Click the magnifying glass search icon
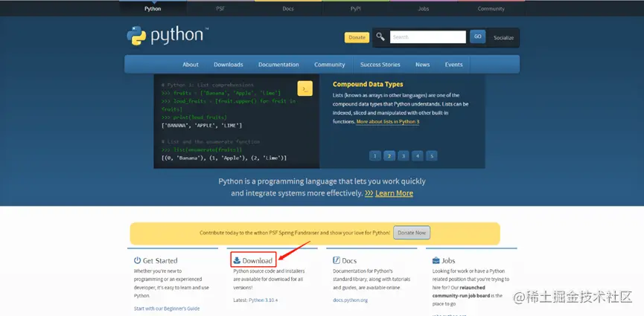Screen dimensions: 644x316 380,37
